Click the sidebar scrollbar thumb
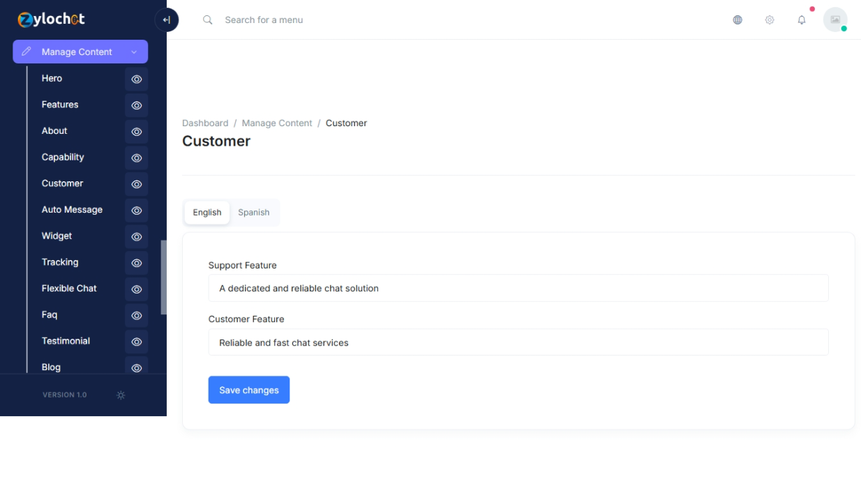The image size is (861, 504). pyautogui.click(x=164, y=277)
